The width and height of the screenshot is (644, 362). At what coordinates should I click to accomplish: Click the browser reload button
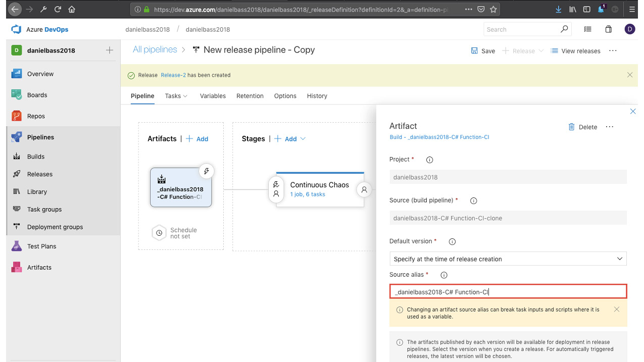58,9
